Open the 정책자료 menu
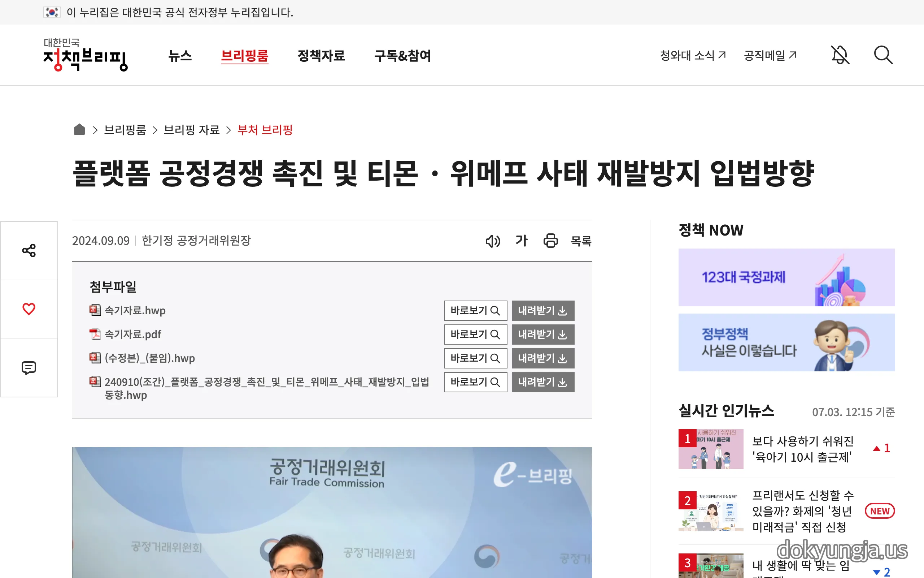Image resolution: width=924 pixels, height=578 pixels. (x=321, y=56)
